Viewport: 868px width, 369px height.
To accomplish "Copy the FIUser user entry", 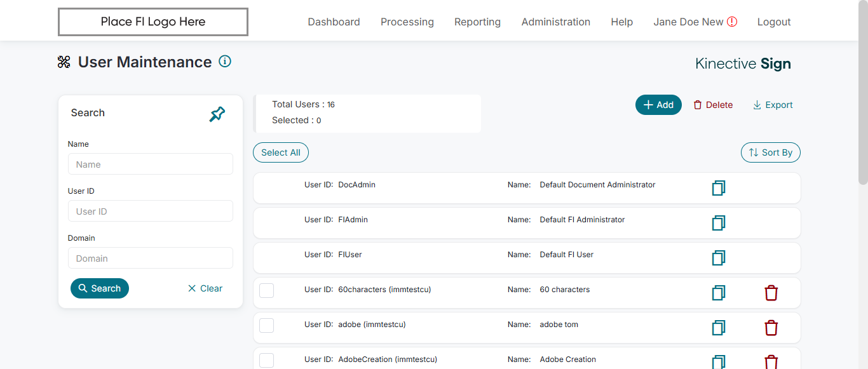I will [719, 258].
